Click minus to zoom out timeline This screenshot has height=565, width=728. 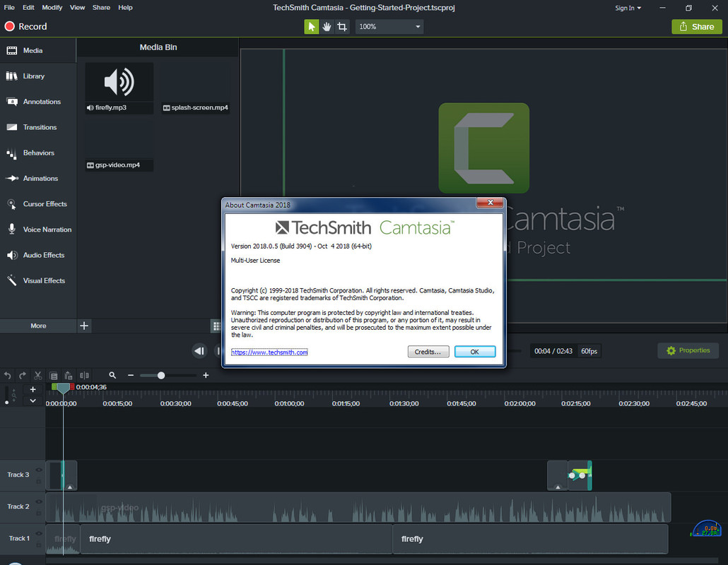(131, 375)
